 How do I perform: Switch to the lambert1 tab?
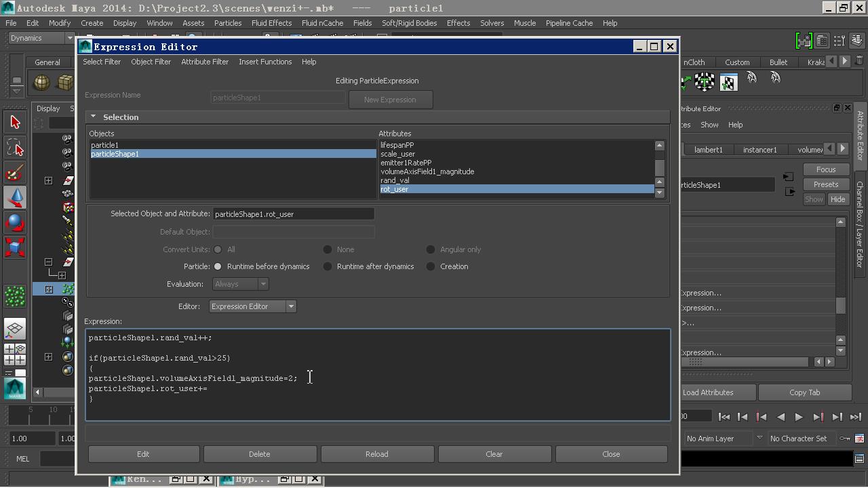tap(708, 150)
